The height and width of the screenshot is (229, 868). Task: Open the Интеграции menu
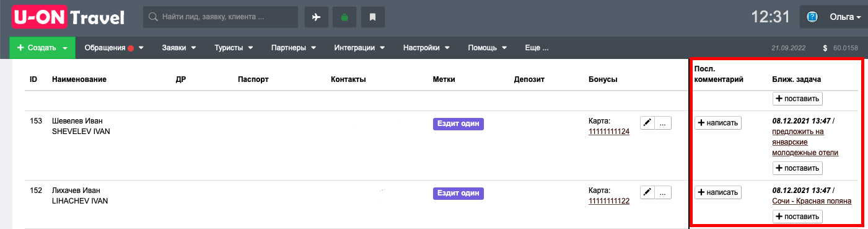[x=359, y=48]
